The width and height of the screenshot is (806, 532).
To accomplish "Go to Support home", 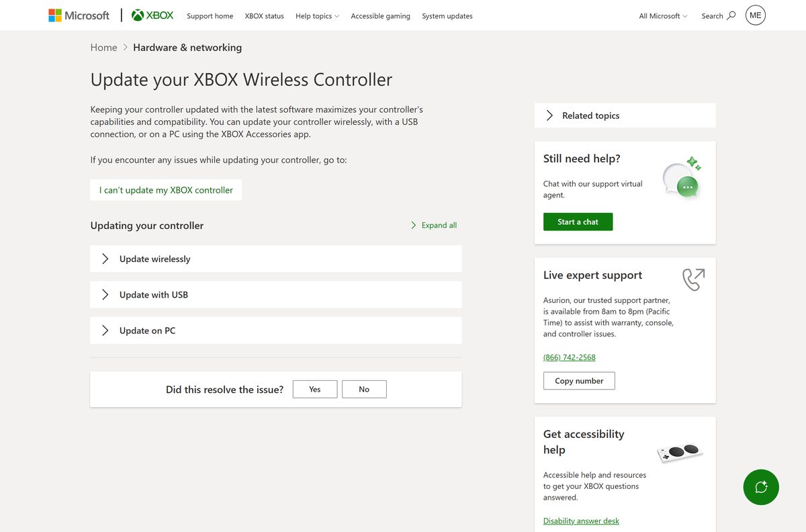I will pyautogui.click(x=210, y=16).
